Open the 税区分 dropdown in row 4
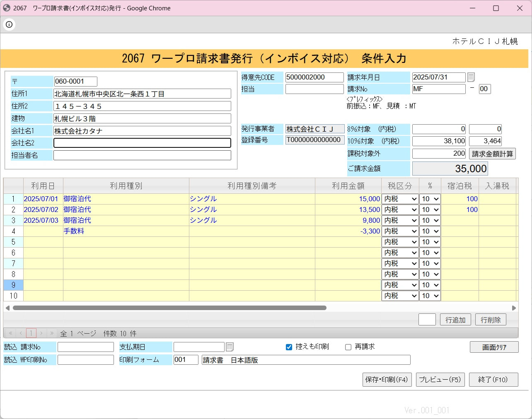Screen dimensions: 532x419 click(x=400, y=231)
